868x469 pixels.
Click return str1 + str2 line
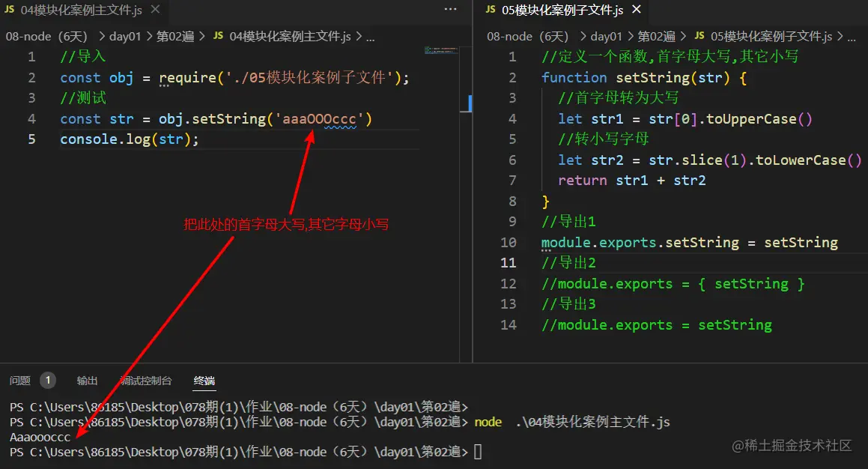point(631,181)
